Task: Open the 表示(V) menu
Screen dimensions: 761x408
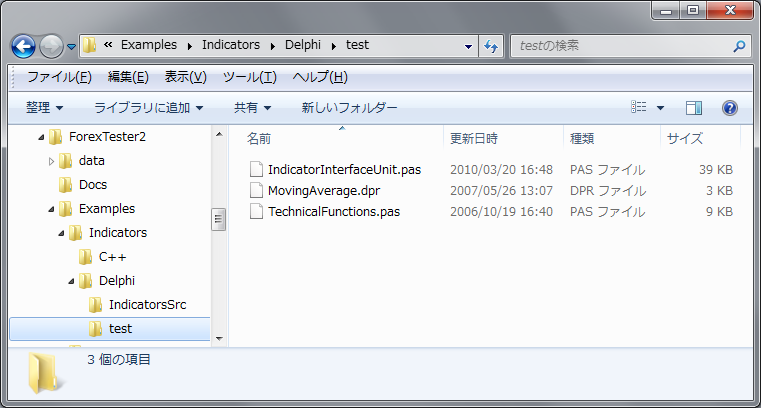Action: (185, 77)
